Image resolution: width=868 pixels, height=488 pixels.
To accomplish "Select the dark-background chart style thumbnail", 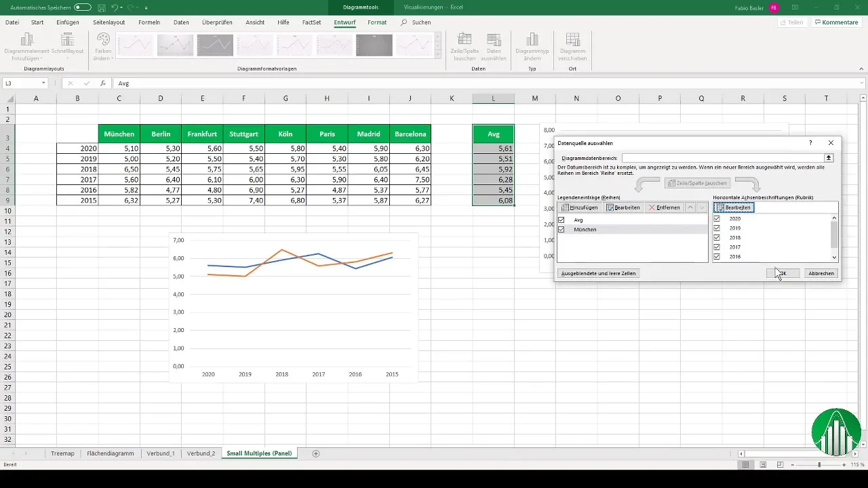I will pyautogui.click(x=374, y=45).
